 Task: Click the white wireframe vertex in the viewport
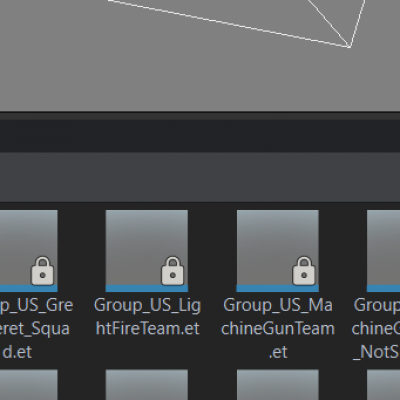(x=349, y=47)
